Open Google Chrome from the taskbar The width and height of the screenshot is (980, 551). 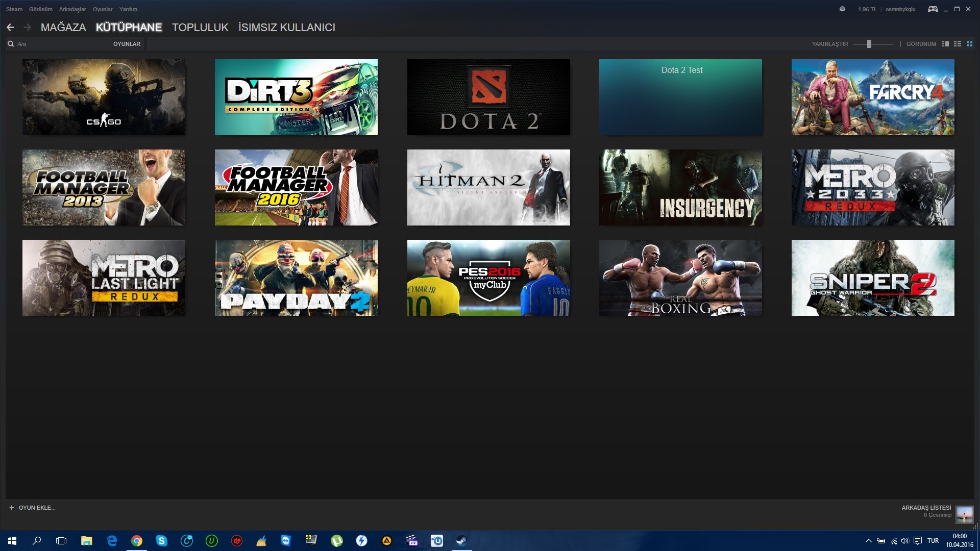click(136, 541)
